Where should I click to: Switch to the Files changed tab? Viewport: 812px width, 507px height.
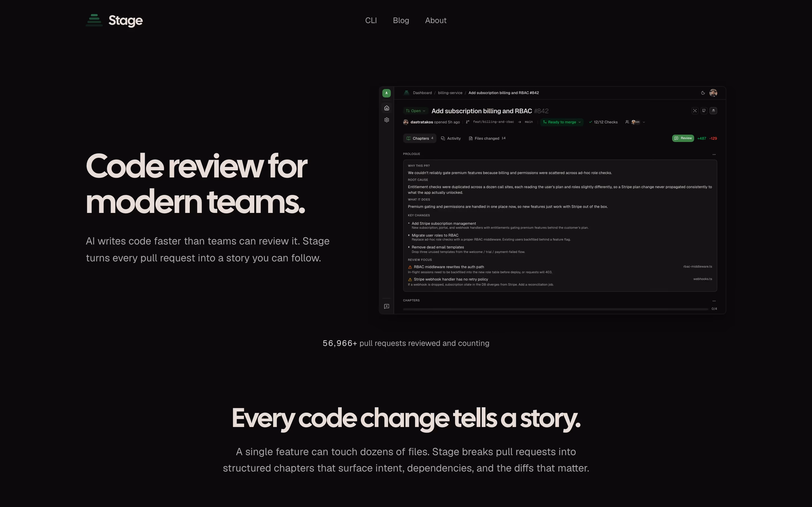tap(487, 139)
